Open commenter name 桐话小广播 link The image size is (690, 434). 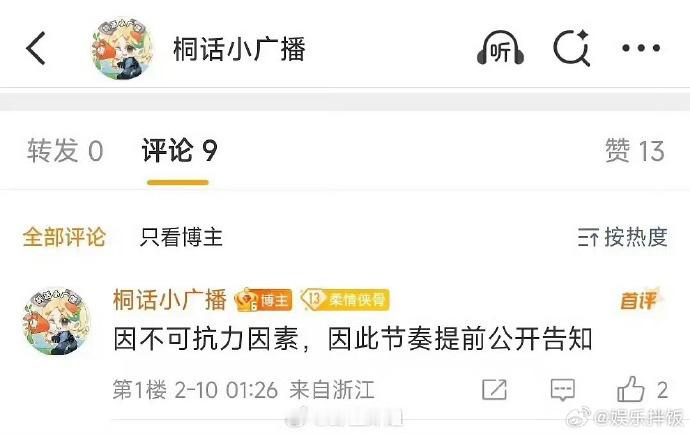click(x=169, y=300)
